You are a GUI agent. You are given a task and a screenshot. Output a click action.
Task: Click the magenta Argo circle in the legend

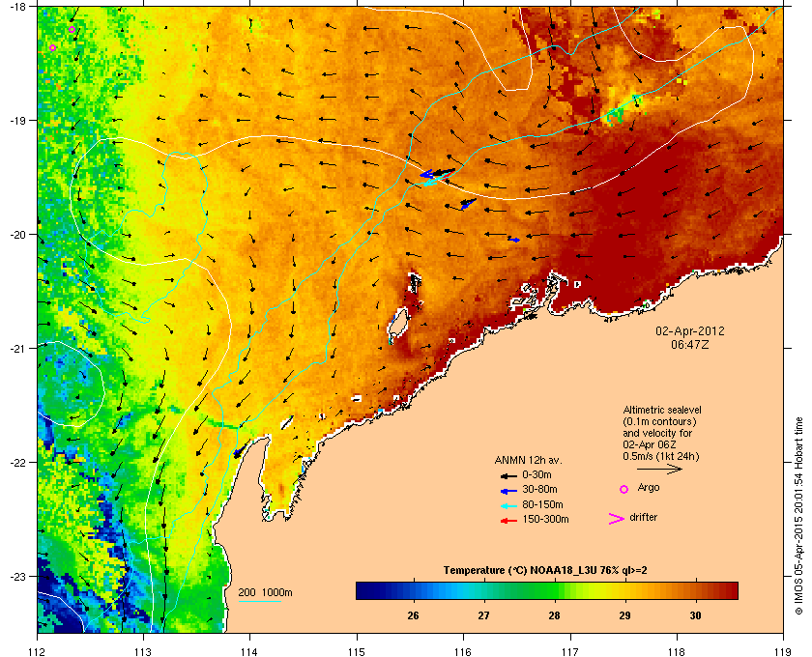624,489
